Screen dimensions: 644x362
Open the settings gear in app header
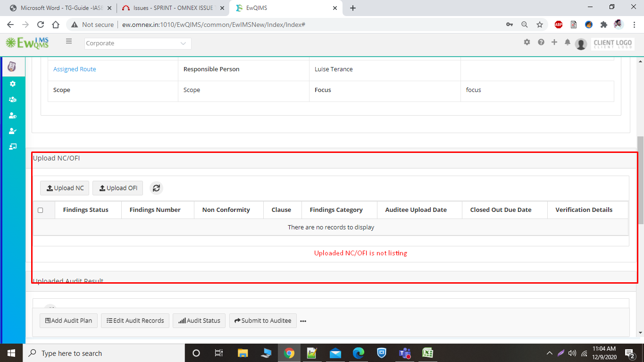(527, 42)
